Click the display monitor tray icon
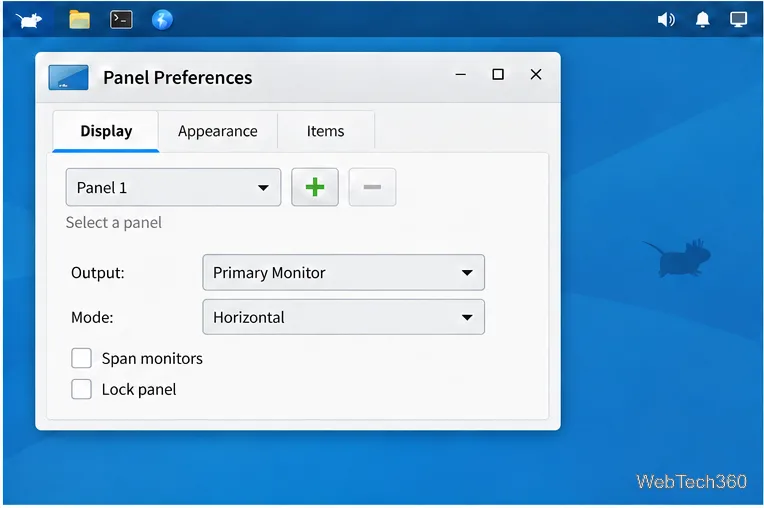Image resolution: width=764 pixels, height=508 pixels. click(x=738, y=19)
